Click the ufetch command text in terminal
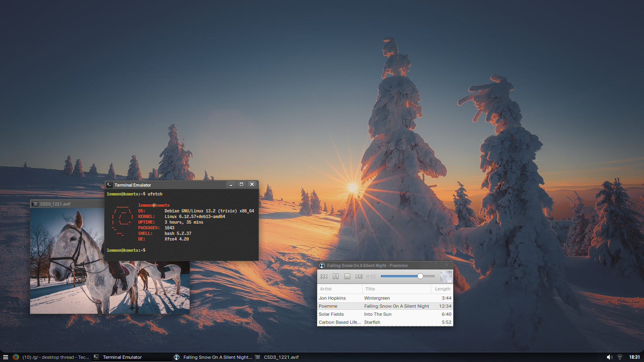 click(x=155, y=194)
